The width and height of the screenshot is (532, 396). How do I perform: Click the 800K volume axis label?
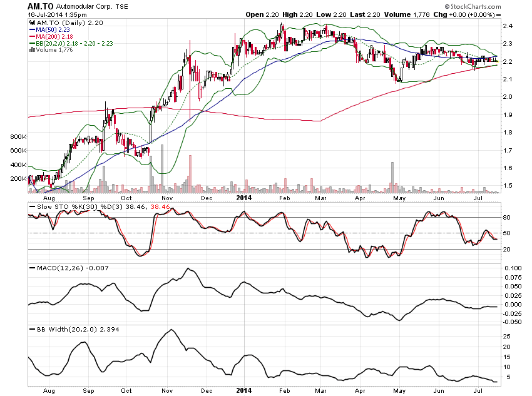click(x=18, y=136)
